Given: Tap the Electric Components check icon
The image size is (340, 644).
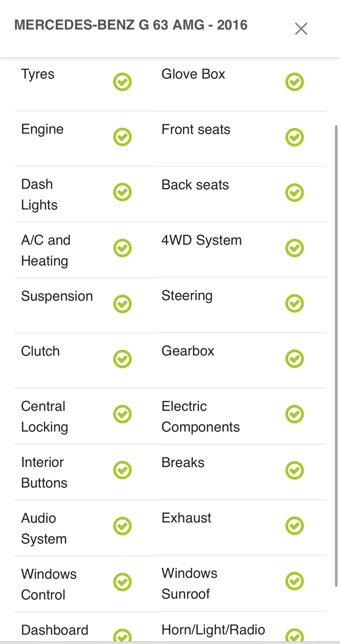Looking at the screenshot, I should click(x=294, y=414).
